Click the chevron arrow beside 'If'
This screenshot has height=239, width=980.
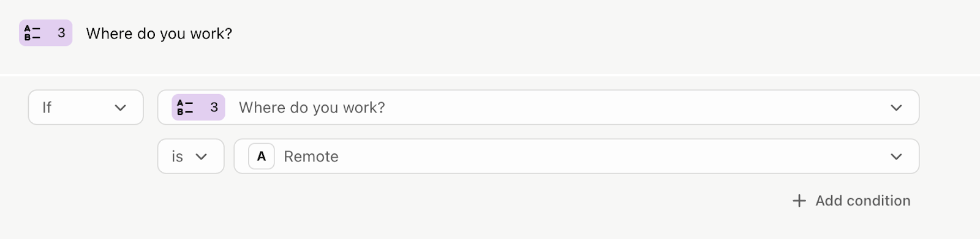point(120,108)
